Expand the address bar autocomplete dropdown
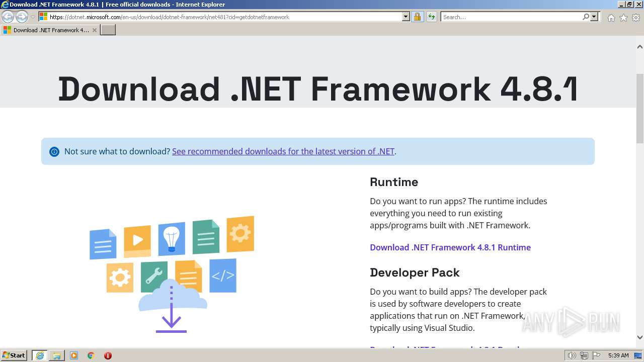This screenshot has height=362, width=644. 406,17
